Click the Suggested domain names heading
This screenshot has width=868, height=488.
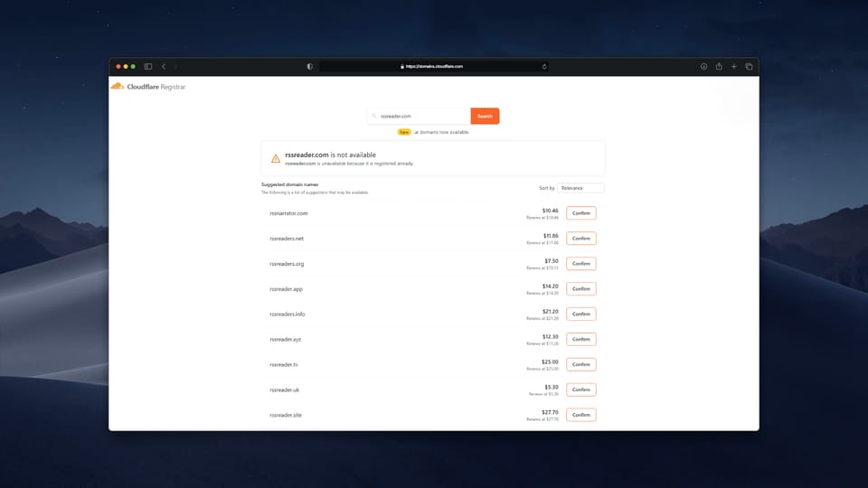pyautogui.click(x=289, y=184)
